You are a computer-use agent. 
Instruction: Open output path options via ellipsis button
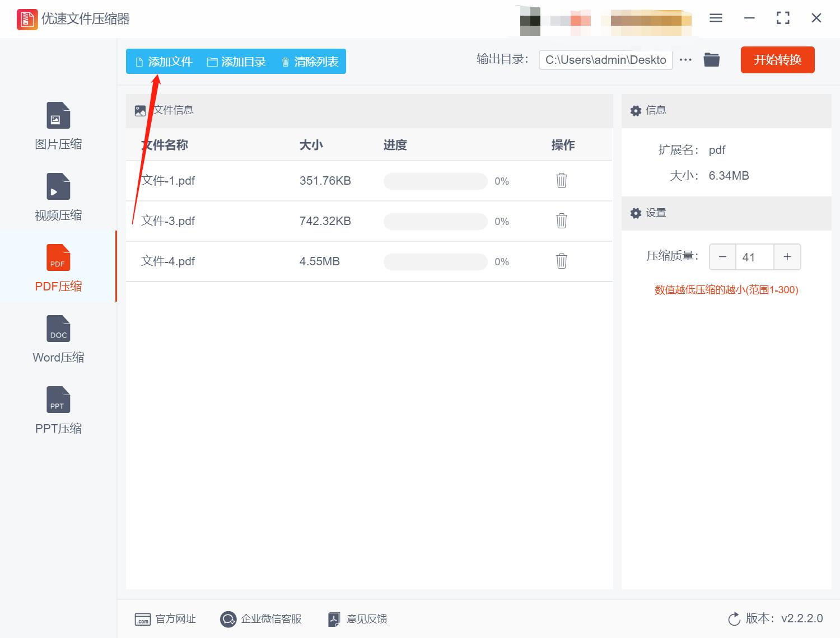point(685,59)
